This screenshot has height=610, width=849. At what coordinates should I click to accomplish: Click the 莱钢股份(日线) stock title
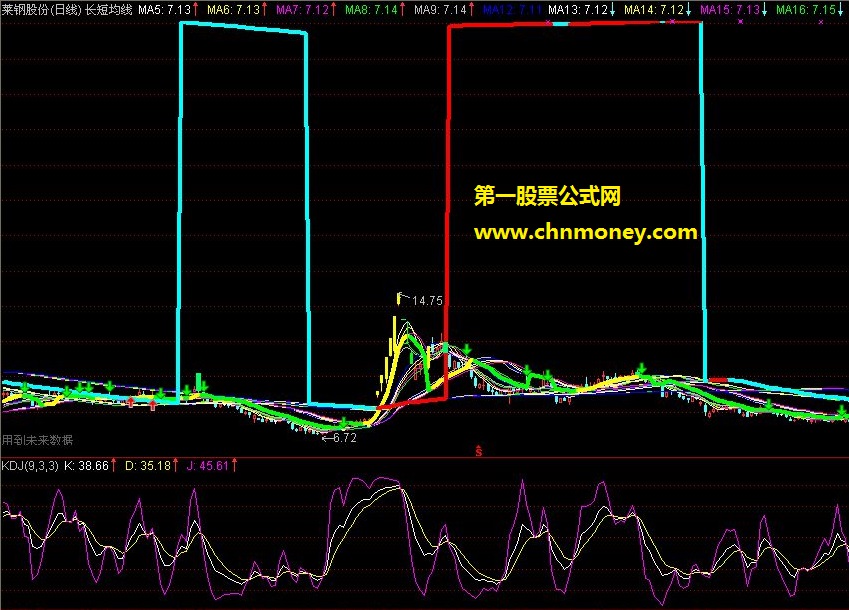point(42,10)
